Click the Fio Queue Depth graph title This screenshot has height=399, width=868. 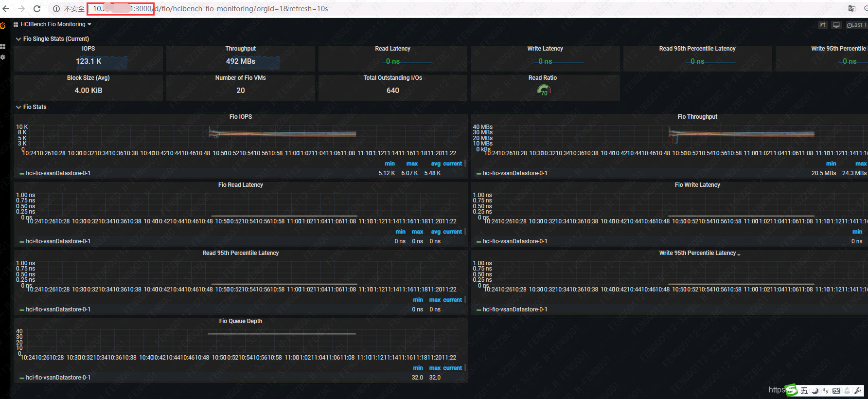click(x=241, y=321)
